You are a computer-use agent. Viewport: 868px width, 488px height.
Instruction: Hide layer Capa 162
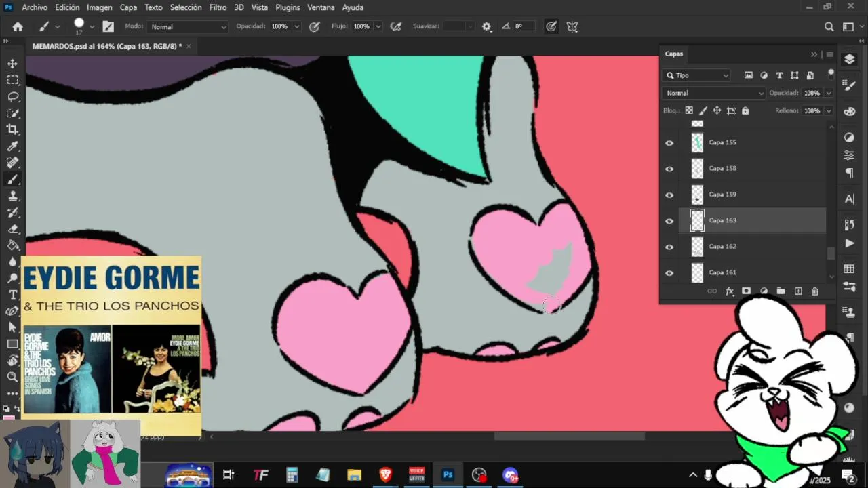pos(669,247)
